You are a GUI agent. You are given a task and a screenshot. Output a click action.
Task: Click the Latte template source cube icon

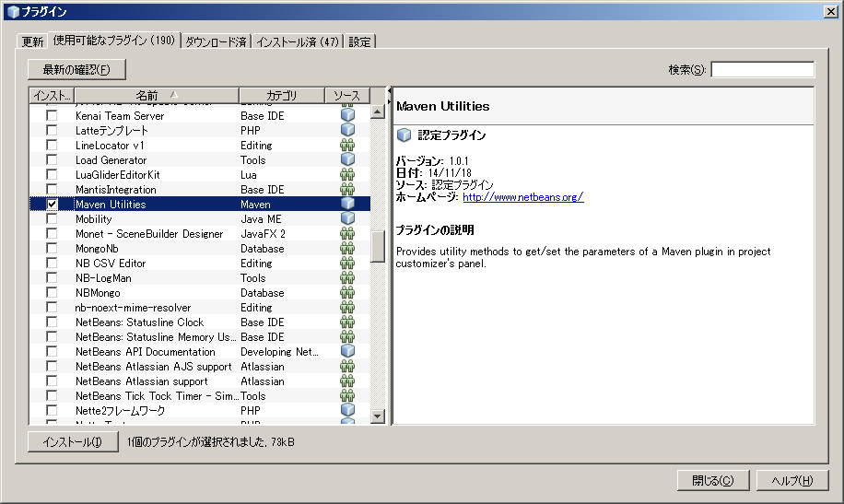click(347, 130)
